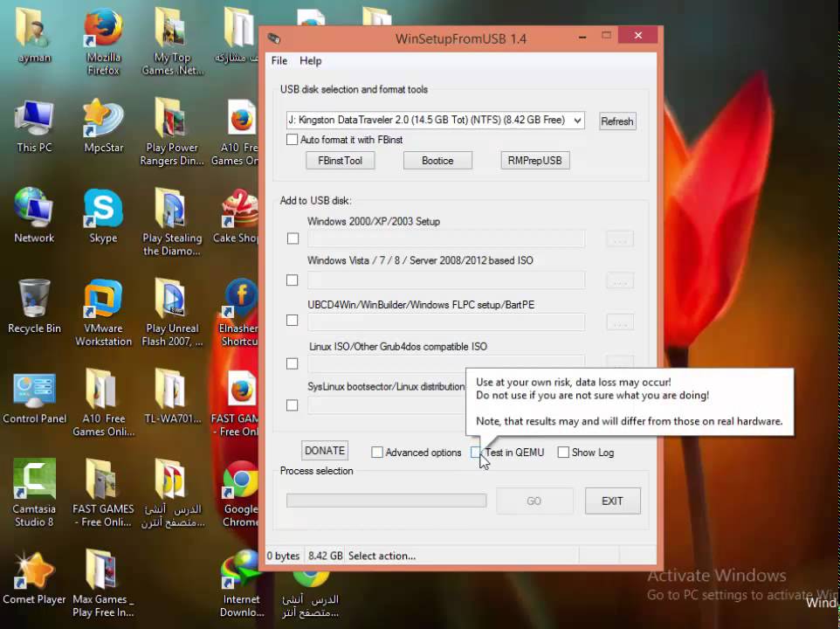
Task: Open Play Stealing the Diamo folder
Action: pyautogui.click(x=172, y=219)
